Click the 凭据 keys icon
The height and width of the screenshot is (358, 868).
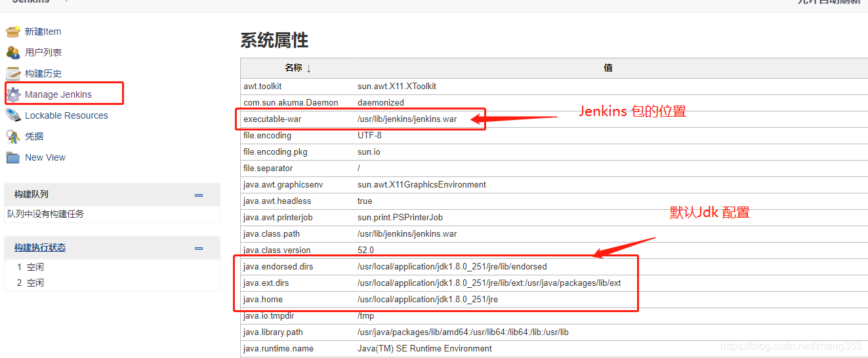coord(13,136)
